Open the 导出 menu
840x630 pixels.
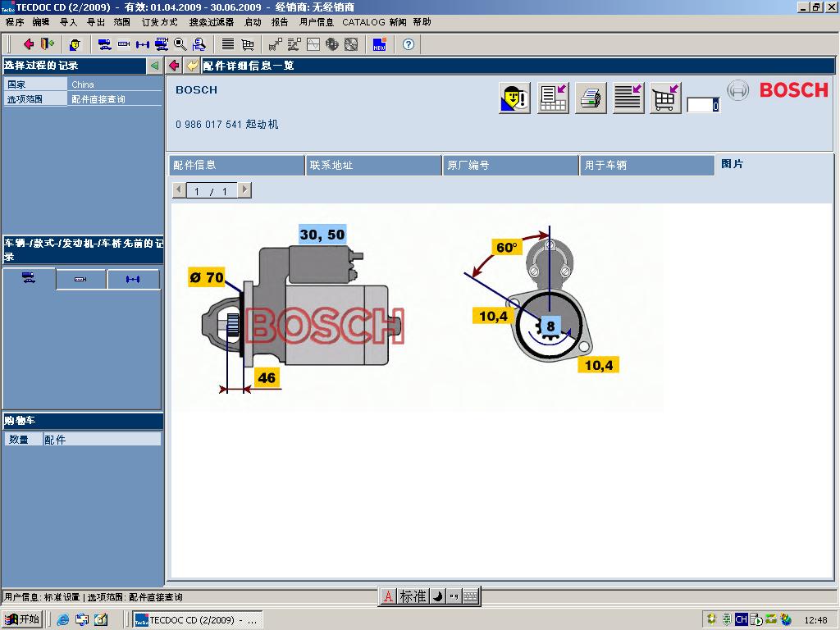coord(96,22)
